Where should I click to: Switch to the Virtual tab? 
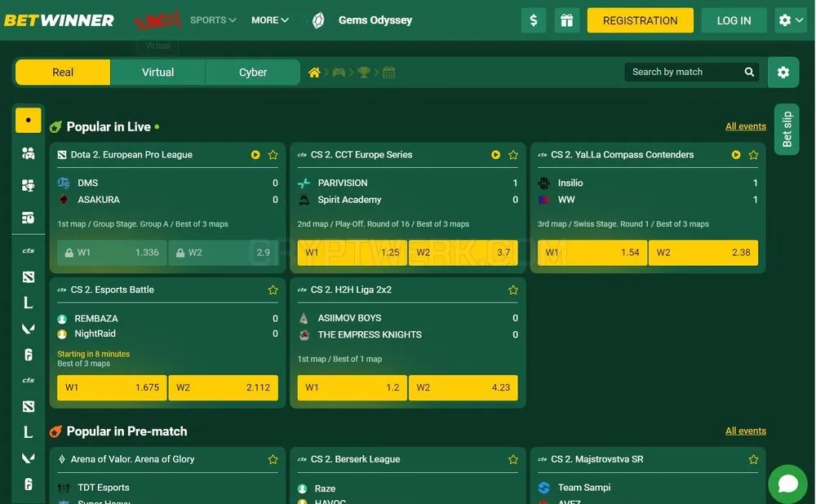point(157,73)
